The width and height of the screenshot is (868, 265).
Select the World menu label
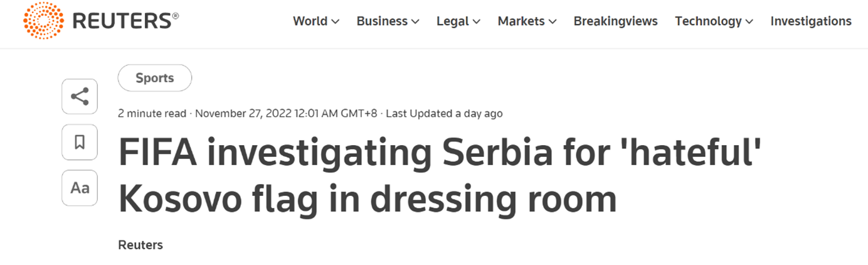pyautogui.click(x=310, y=21)
